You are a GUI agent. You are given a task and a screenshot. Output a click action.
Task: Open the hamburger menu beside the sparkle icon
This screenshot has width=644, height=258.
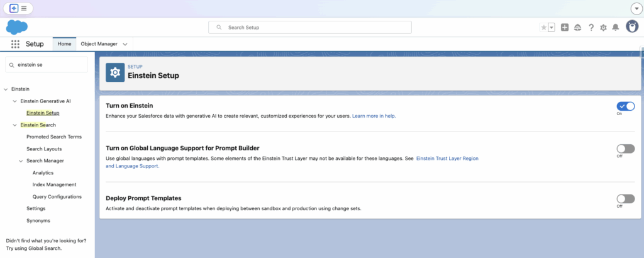(x=25, y=8)
